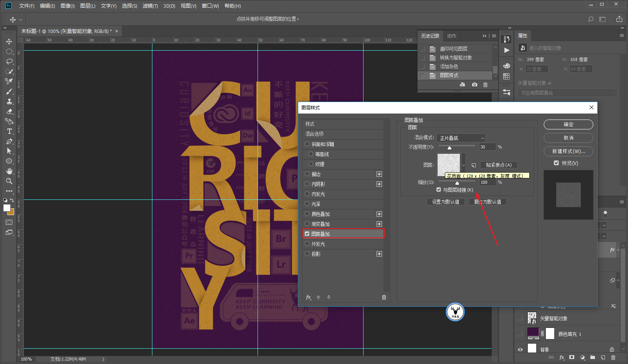Screen dimensions: 628x364
Task: Add another Drop Shadow plus button
Action: tap(379, 254)
